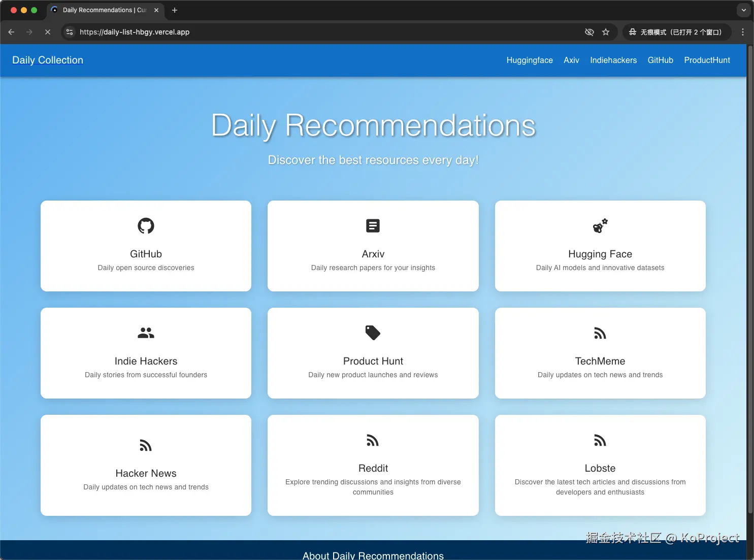Open ProductHunt in the navigation bar
Screen dimensions: 754x560
pyautogui.click(x=707, y=60)
